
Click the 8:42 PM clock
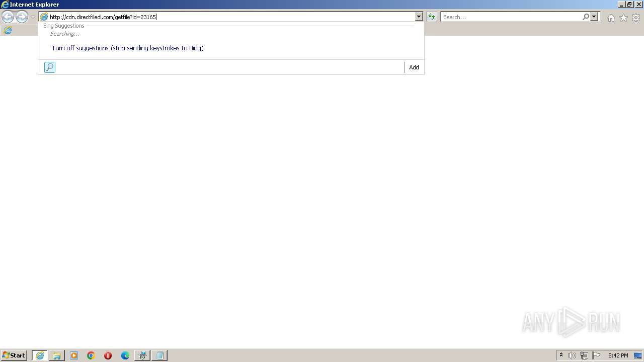[618, 355]
